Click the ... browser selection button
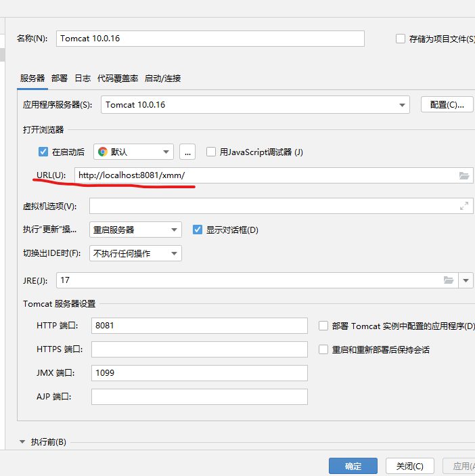Image resolution: width=475 pixels, height=476 pixels. point(187,152)
